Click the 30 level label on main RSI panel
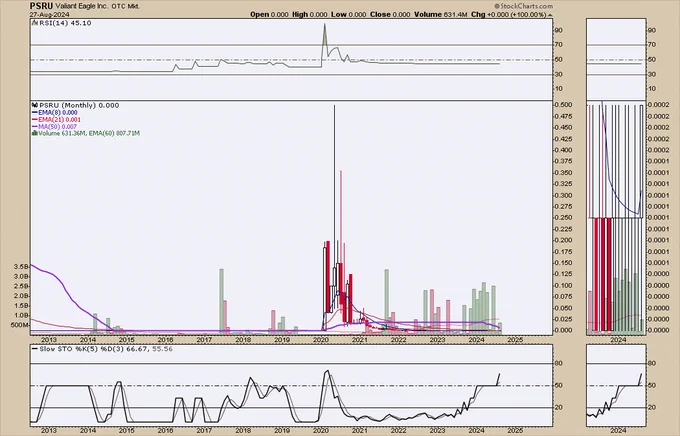The image size is (680, 436). tap(559, 74)
